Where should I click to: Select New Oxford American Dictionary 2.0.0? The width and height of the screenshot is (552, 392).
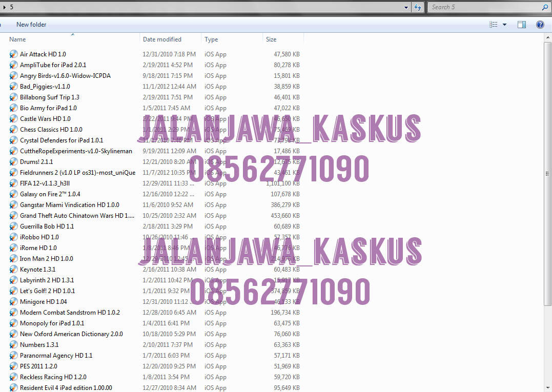(71, 334)
